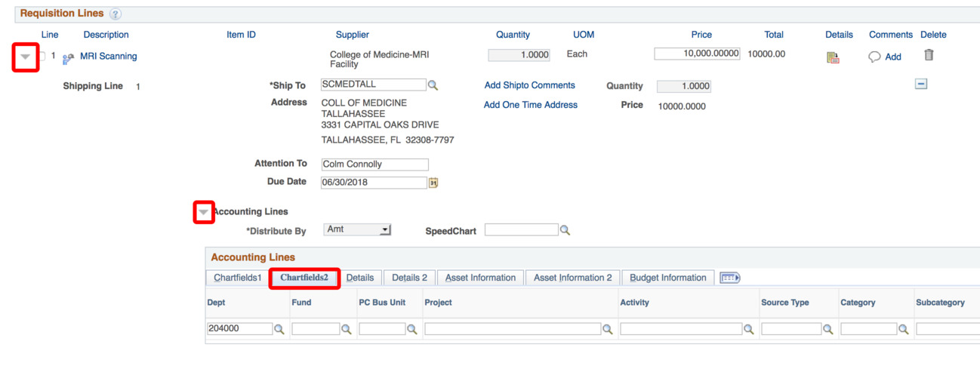980x366 pixels.
Task: Open Add One Time Address link
Action: pyautogui.click(x=530, y=105)
